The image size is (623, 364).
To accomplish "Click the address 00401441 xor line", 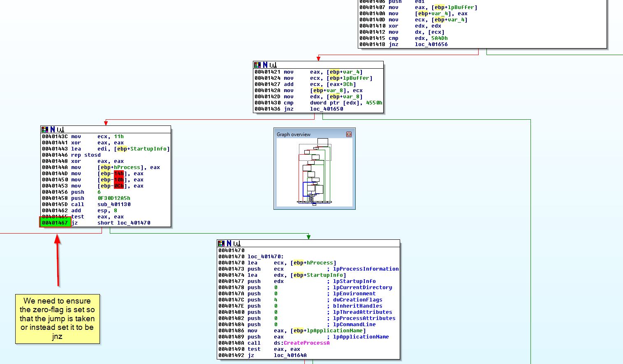I will (x=83, y=143).
